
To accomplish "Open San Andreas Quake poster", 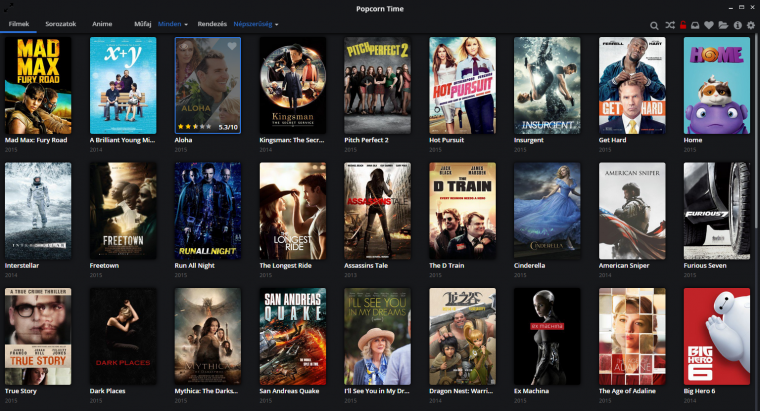I will coord(293,336).
